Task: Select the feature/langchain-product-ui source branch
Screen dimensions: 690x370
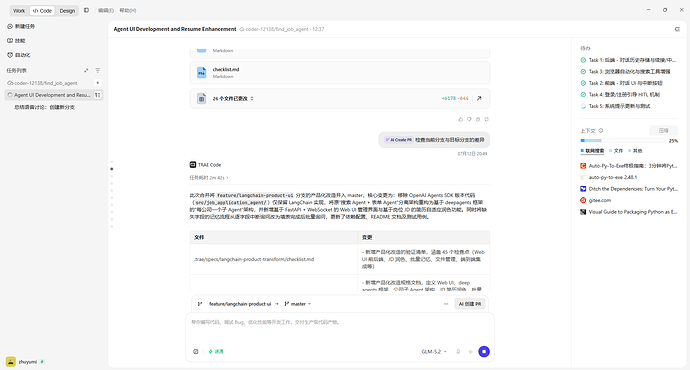Action: pyautogui.click(x=240, y=304)
